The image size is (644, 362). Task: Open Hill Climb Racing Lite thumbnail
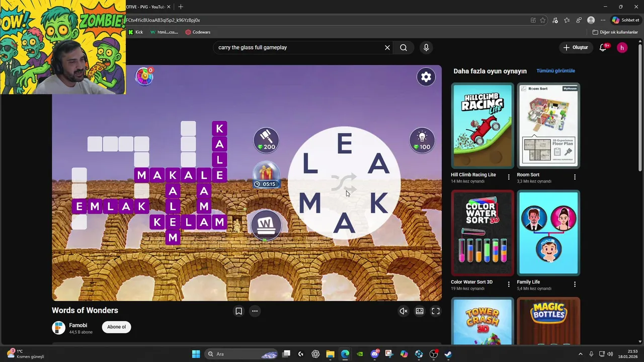[482, 126]
